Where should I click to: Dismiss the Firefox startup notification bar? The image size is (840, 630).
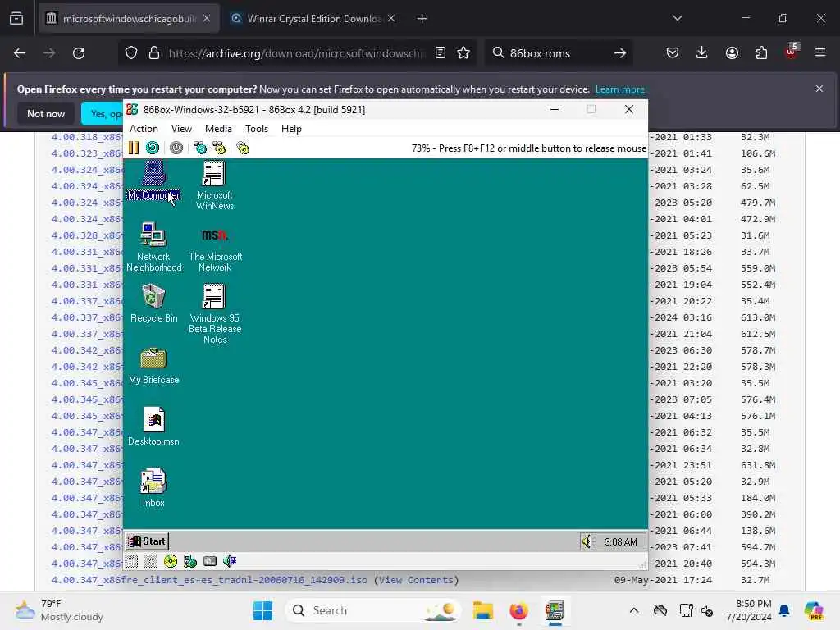pos(819,89)
